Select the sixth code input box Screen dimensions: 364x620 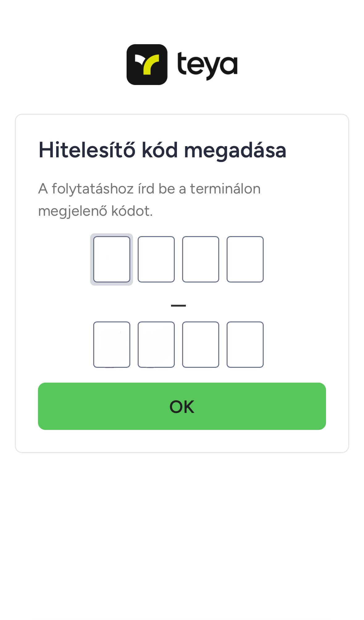156,344
